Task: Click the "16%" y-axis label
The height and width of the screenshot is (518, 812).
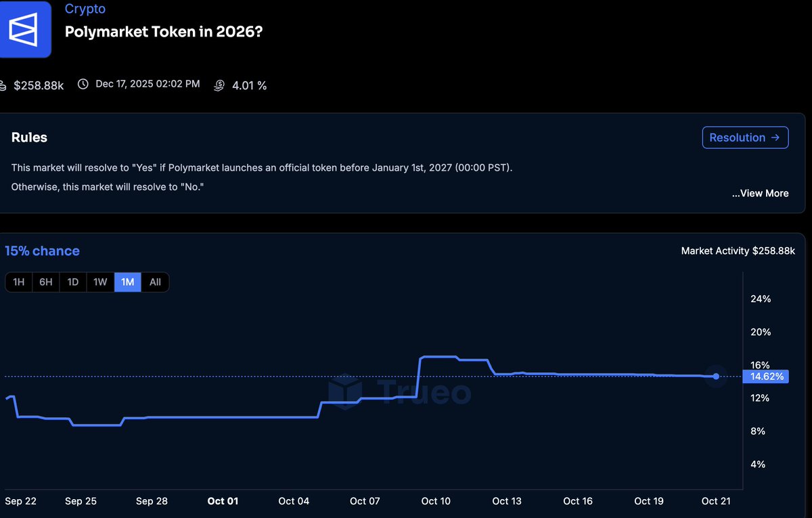Action: pos(761,365)
